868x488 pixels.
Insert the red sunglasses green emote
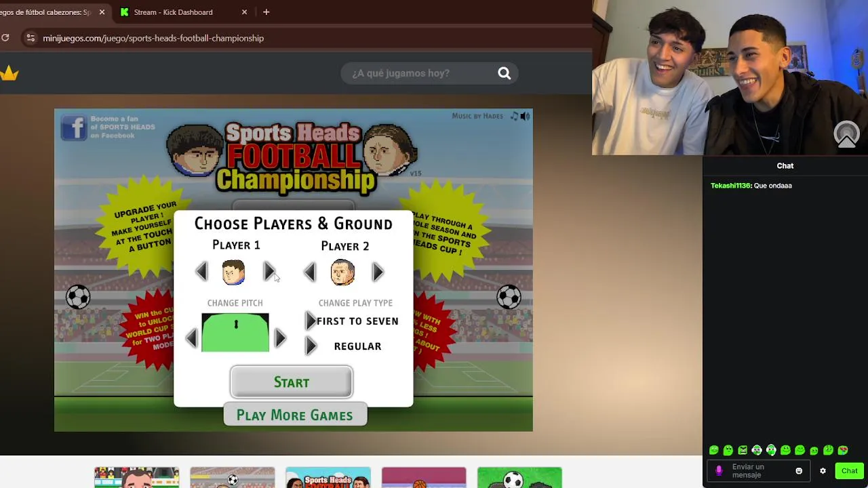[843, 450]
